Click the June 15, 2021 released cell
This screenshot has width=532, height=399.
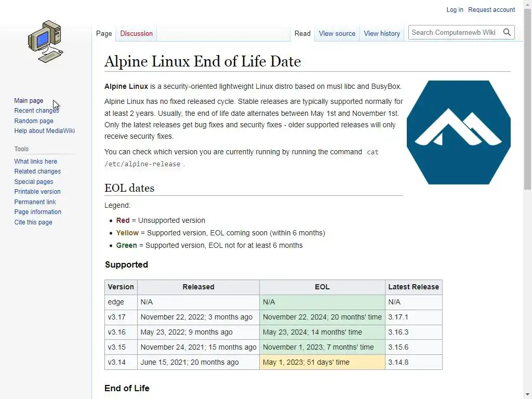[x=198, y=362]
